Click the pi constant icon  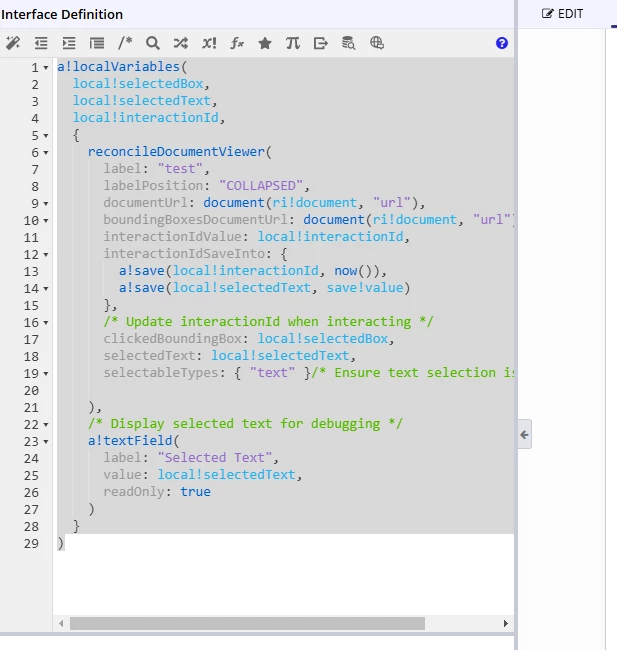pyautogui.click(x=293, y=43)
